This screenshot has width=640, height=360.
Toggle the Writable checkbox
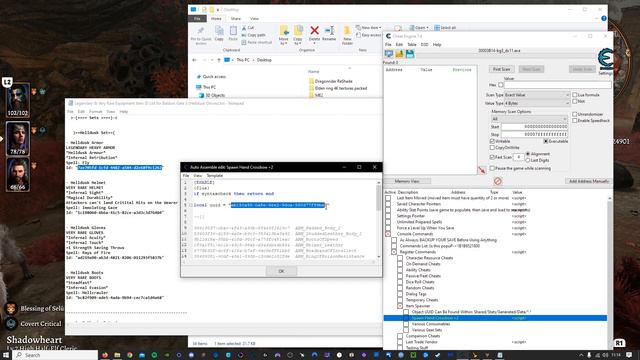coord(492,141)
